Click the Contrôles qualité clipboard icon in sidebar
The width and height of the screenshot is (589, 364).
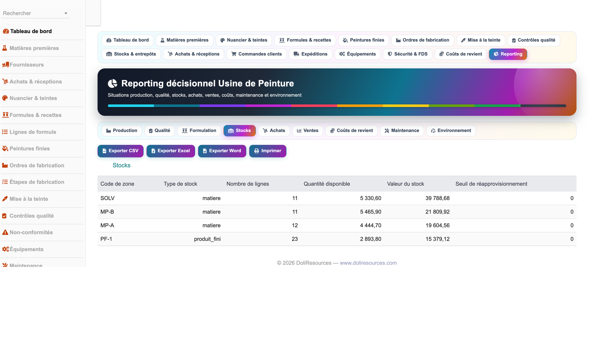click(4, 216)
